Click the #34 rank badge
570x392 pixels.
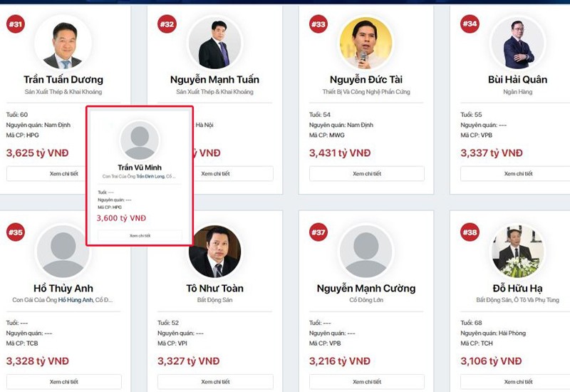(x=470, y=24)
